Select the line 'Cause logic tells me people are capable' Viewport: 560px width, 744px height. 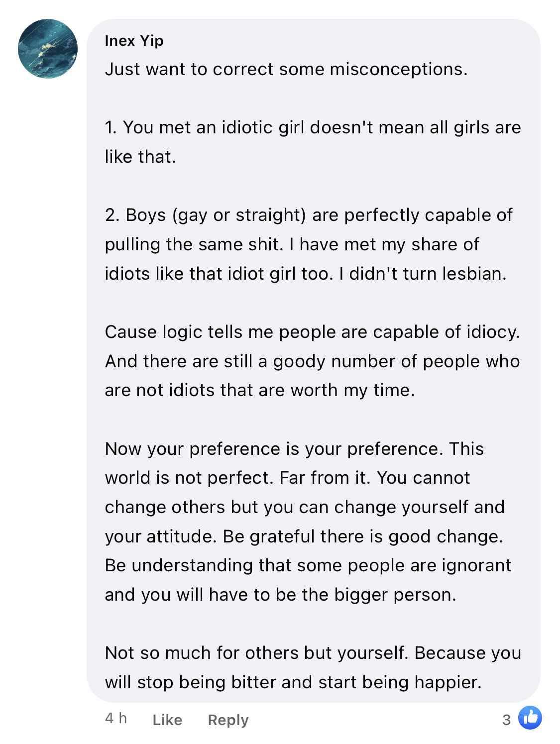pyautogui.click(x=312, y=332)
